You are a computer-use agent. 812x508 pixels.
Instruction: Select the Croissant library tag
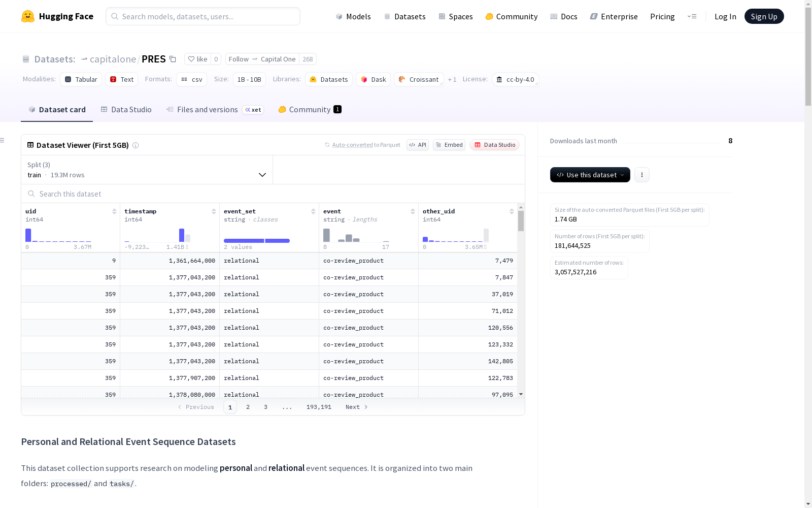(x=419, y=79)
